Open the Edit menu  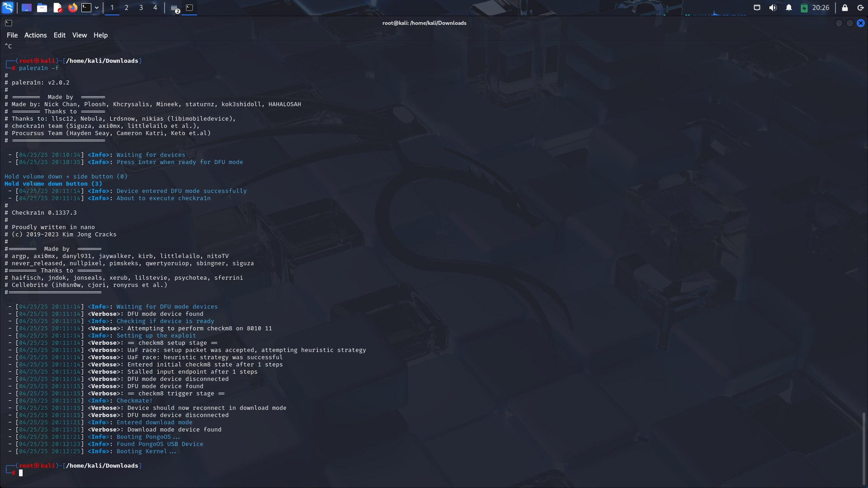pyautogui.click(x=60, y=35)
